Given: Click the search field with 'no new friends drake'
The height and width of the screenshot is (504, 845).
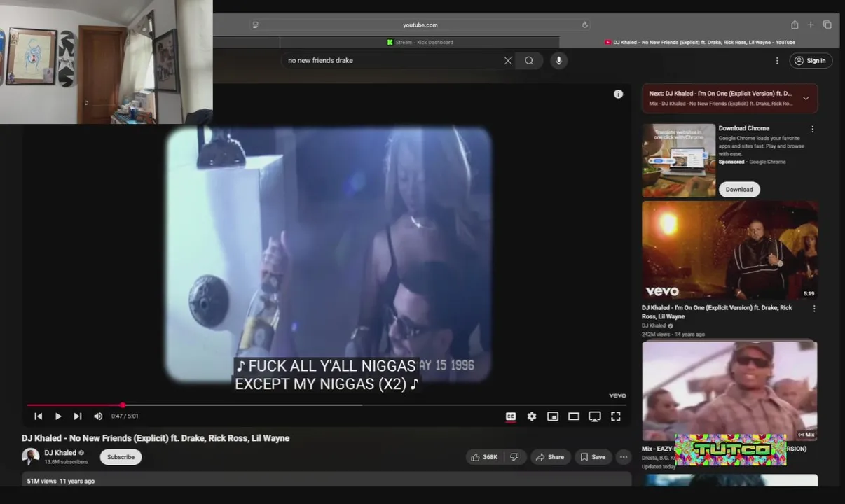Looking at the screenshot, I should (392, 61).
